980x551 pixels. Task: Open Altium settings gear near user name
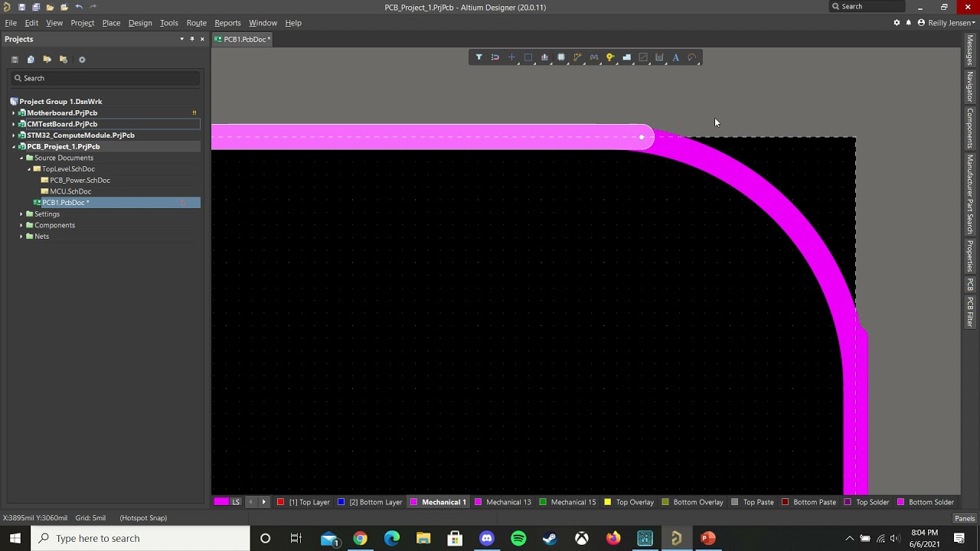click(897, 23)
